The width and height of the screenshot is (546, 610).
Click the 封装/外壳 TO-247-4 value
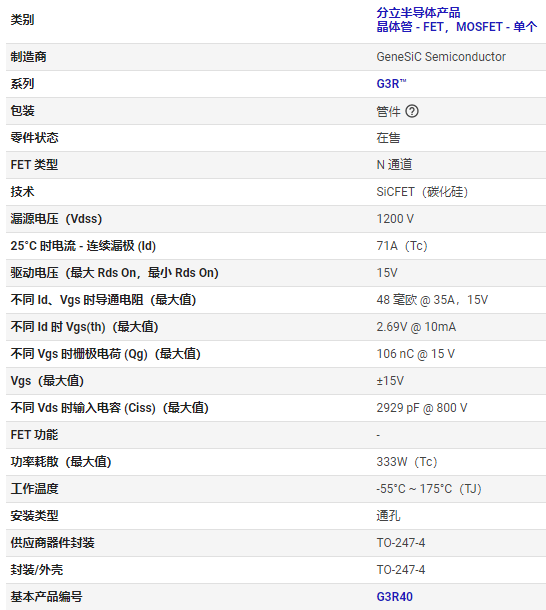coord(401,570)
